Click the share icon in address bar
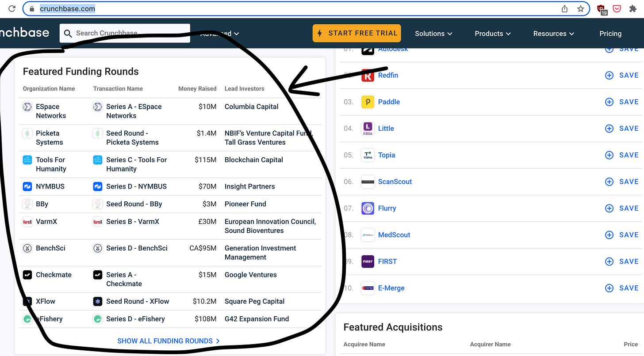This screenshot has height=356, width=644. click(564, 8)
